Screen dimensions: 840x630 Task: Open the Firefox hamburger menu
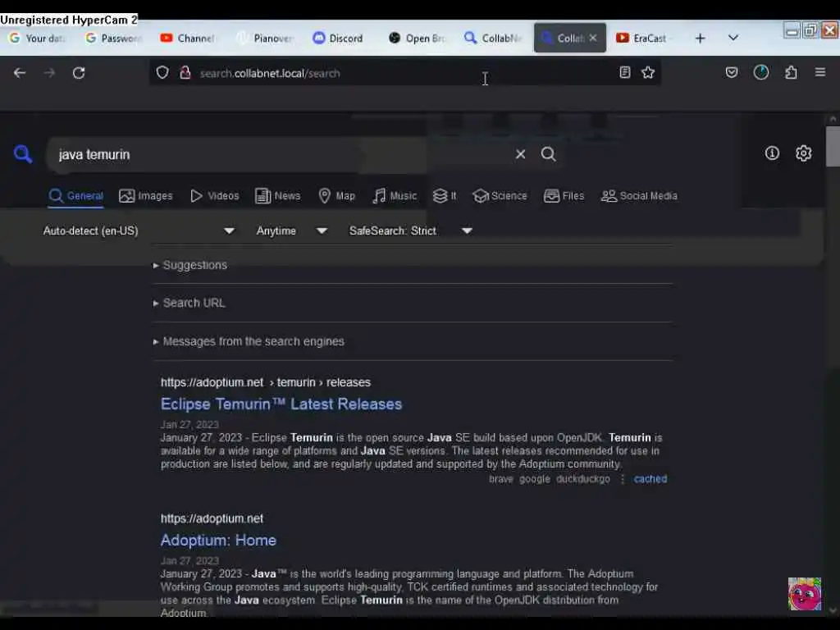(x=820, y=72)
